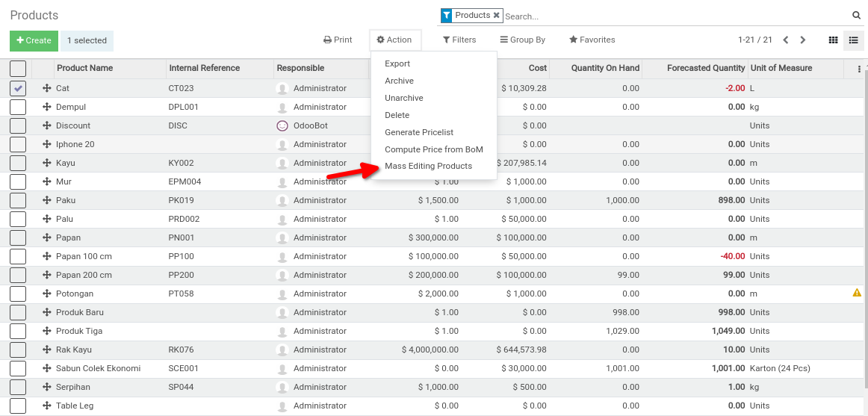This screenshot has width=868, height=416.
Task: Choose Mass Editing Products from menu
Action: [428, 166]
